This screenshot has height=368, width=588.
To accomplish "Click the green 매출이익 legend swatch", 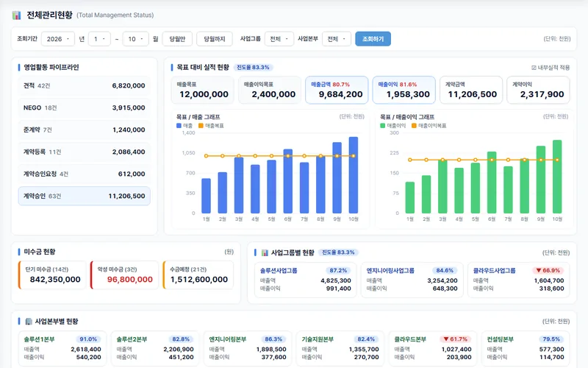I will (x=382, y=126).
